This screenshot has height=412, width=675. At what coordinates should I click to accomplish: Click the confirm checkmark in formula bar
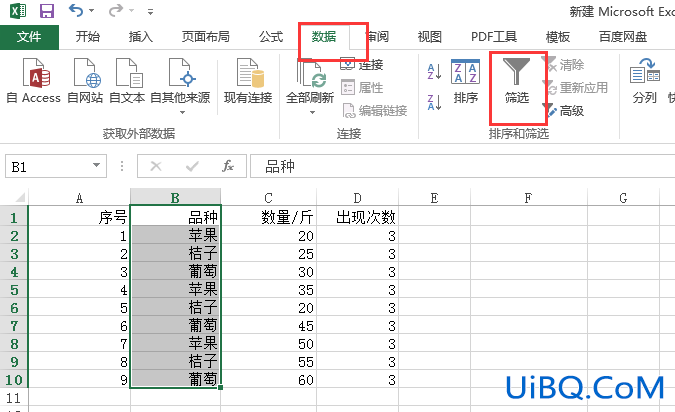click(192, 166)
